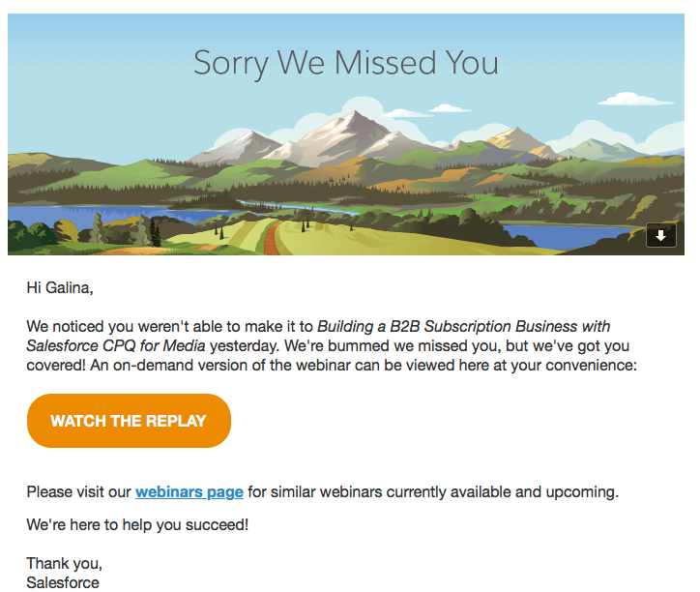The height and width of the screenshot is (592, 700).
Task: Open the webinars page link
Action: pyautogui.click(x=190, y=491)
